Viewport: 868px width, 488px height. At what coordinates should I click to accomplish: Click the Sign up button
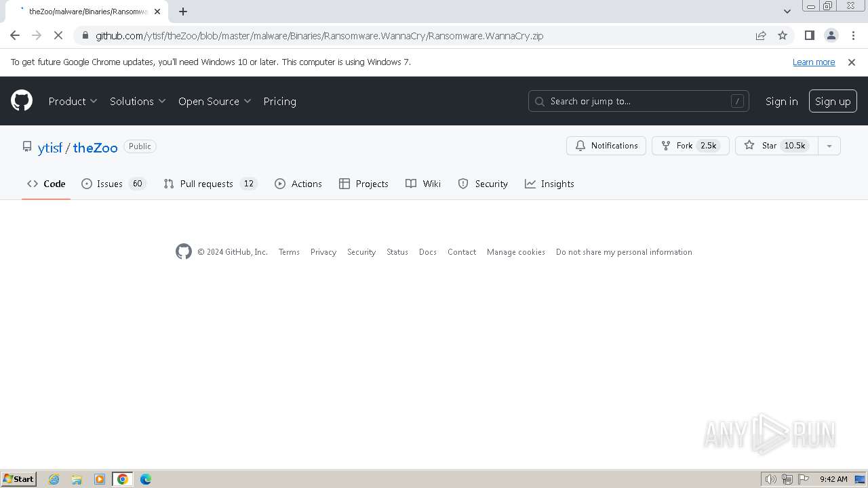point(833,101)
